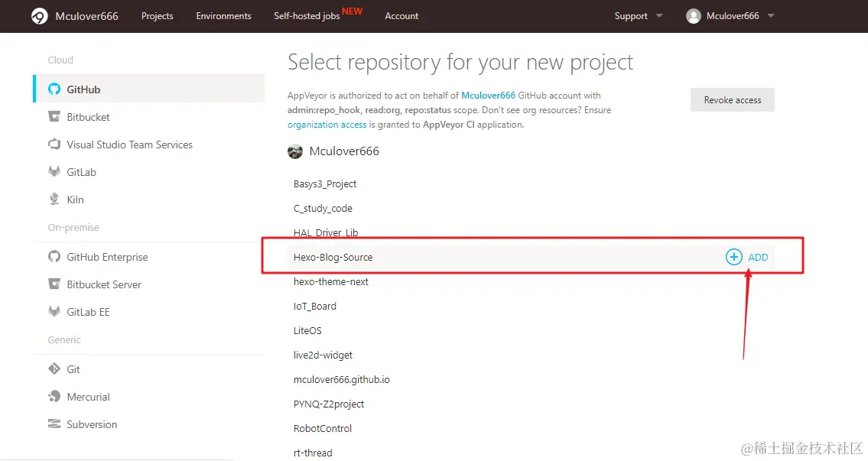Select GitLab EE label
Screen dimensions: 868x461
(88, 312)
